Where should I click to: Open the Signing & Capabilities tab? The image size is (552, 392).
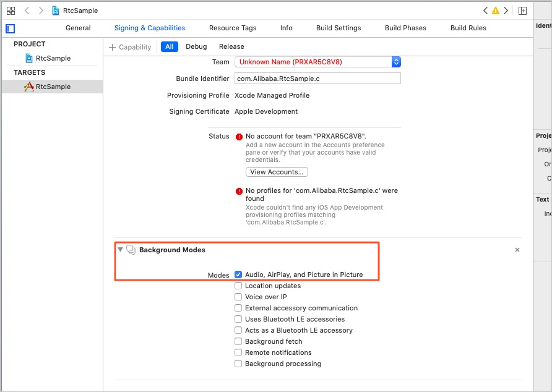click(150, 28)
